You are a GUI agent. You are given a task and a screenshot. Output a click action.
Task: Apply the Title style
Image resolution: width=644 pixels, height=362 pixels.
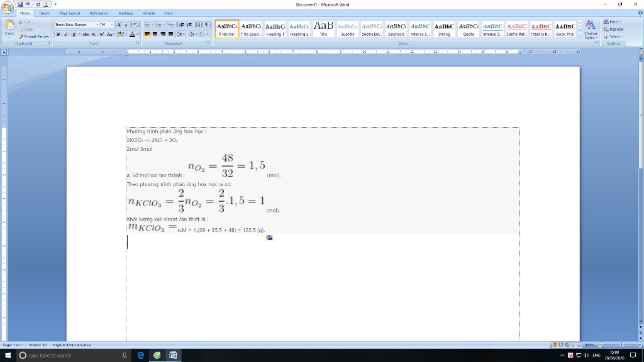click(x=324, y=29)
